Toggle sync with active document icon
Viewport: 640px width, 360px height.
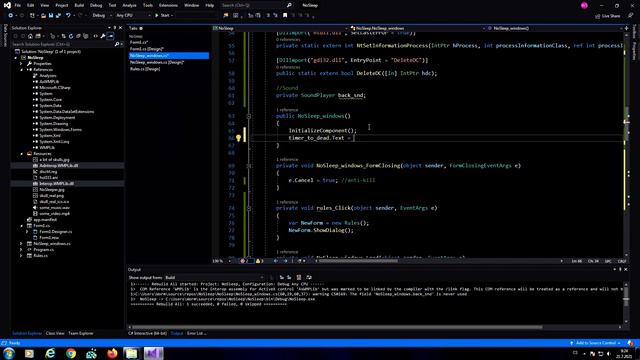63,36
